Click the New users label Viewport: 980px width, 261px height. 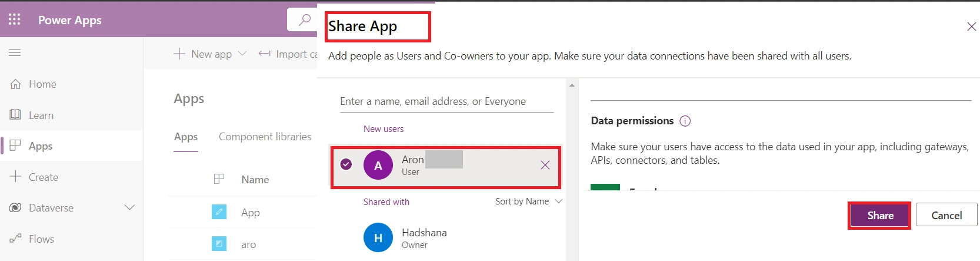(384, 129)
